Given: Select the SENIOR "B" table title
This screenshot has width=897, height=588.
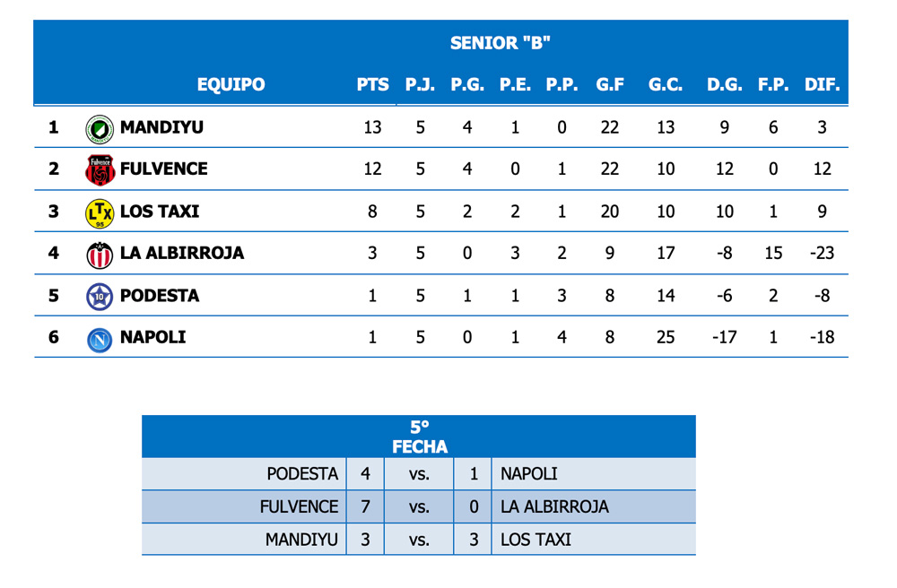Looking at the screenshot, I should click(x=500, y=43).
